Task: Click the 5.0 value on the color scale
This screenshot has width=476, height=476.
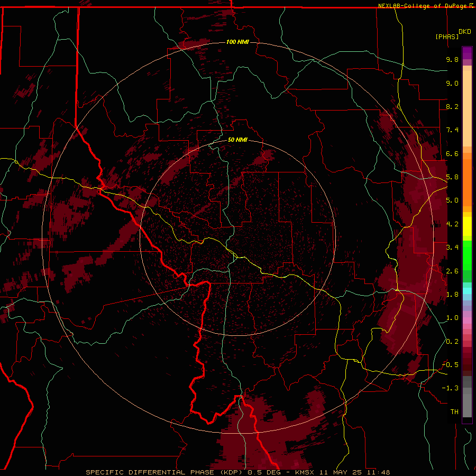Action: click(452, 200)
